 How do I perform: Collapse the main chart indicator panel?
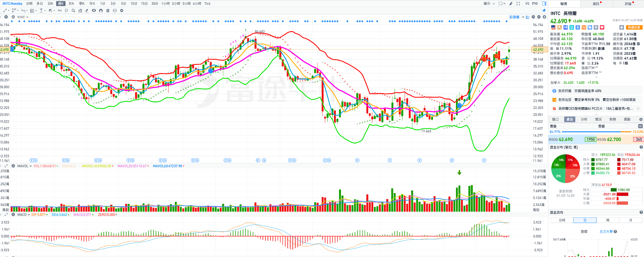click(x=6, y=17)
